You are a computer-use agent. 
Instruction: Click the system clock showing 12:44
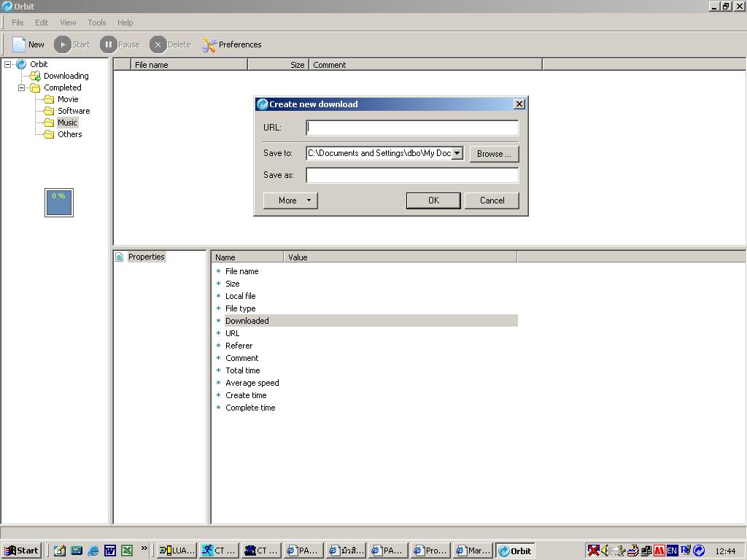(x=725, y=551)
